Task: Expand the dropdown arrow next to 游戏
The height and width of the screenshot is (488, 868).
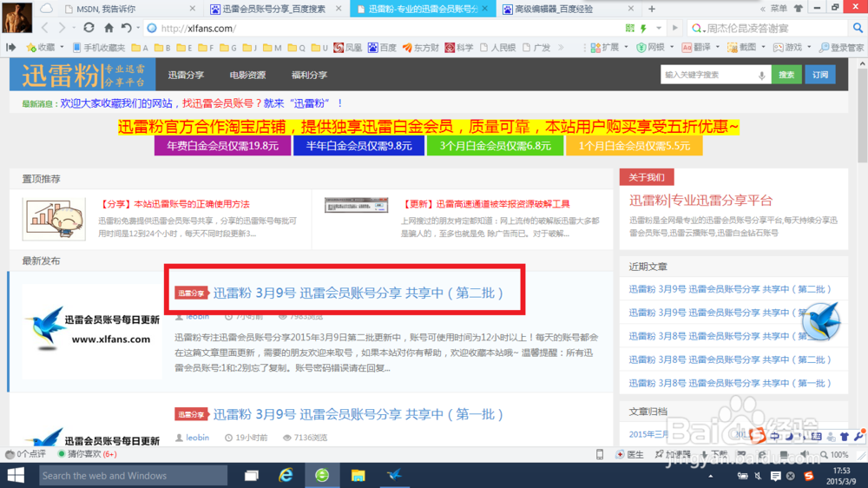Action: 809,47
